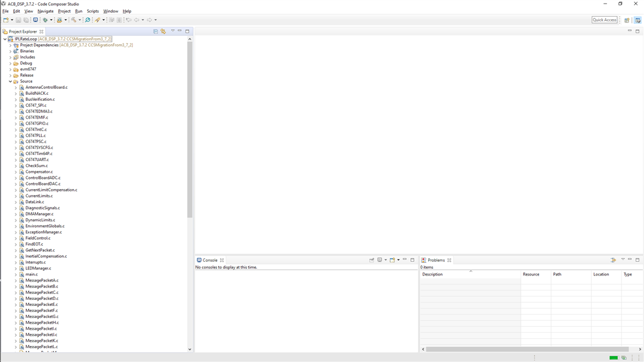Close the Problems tab
The width and height of the screenshot is (644, 362).
click(450, 260)
